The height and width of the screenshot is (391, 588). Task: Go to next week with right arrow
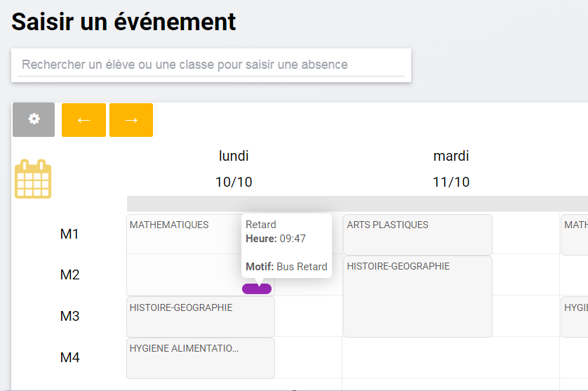[131, 120]
